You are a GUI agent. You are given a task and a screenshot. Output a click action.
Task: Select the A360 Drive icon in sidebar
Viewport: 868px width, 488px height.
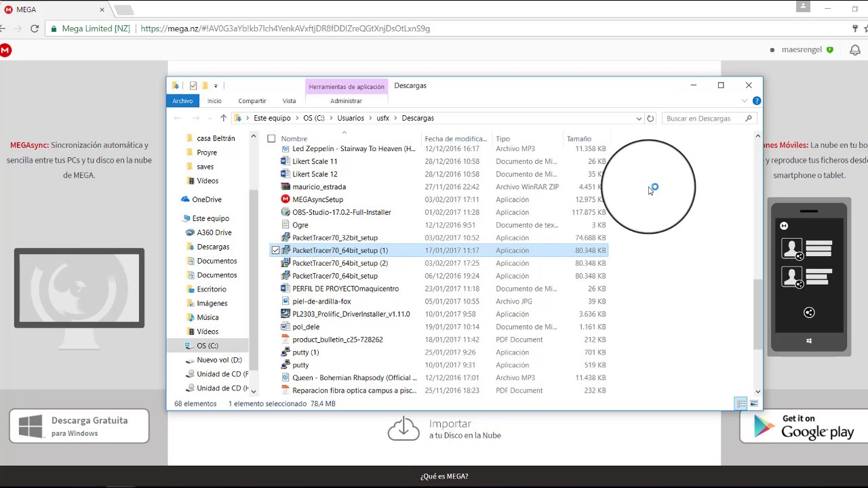pyautogui.click(x=191, y=232)
